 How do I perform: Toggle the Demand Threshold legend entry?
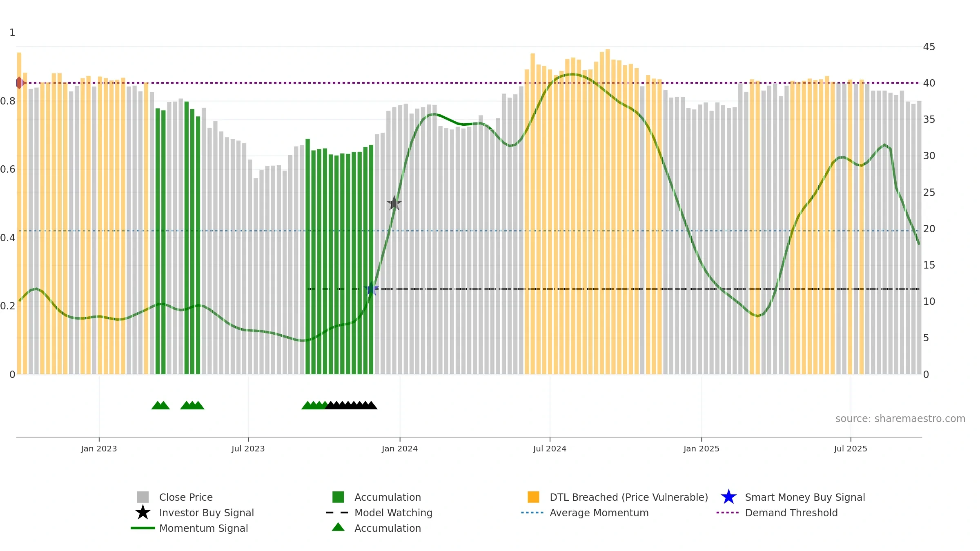pos(791,513)
